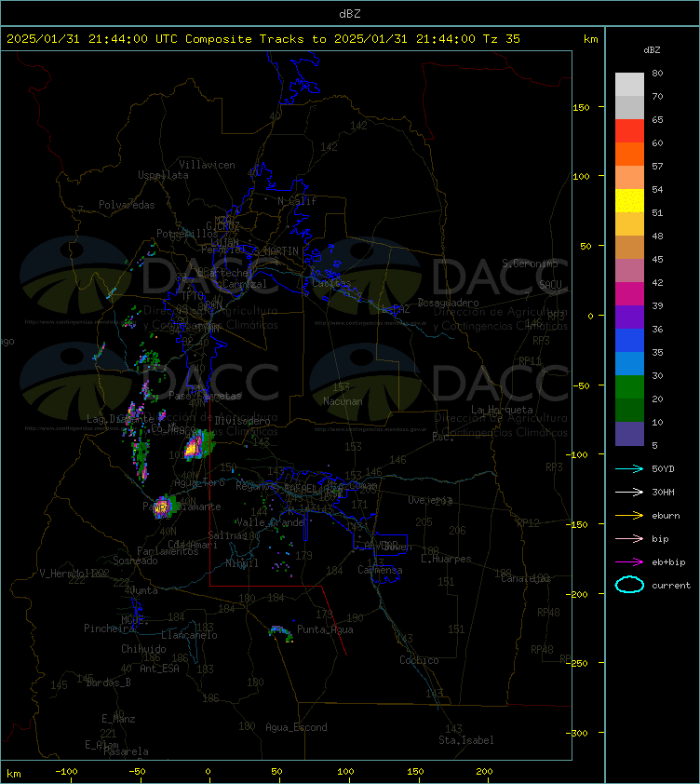Select the bright yellow 54 dBZ color swatch
This screenshot has width=700, height=784.
[x=629, y=200]
